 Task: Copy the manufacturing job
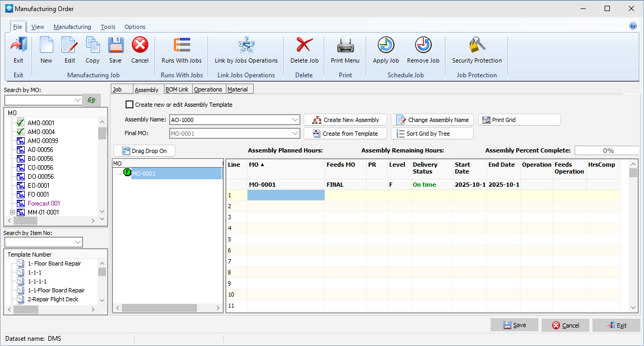pos(92,45)
